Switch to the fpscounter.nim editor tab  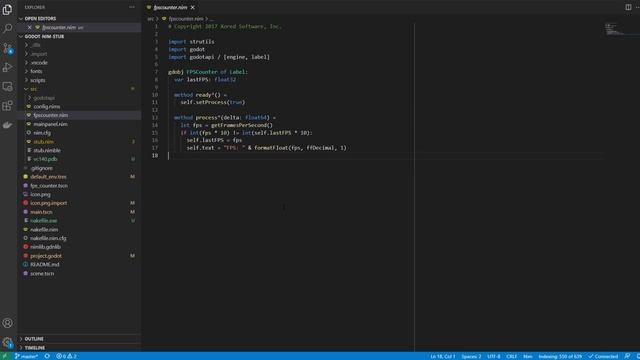click(x=171, y=7)
